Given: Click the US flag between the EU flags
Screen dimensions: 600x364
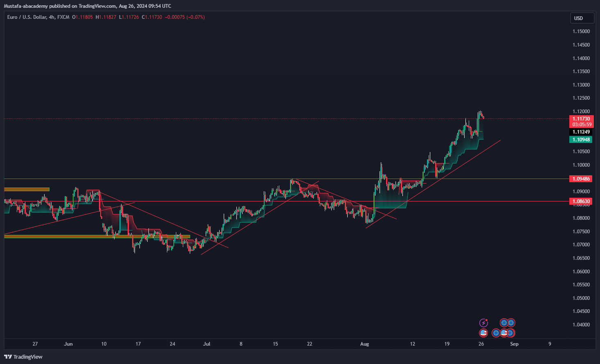Looking at the screenshot, I should [504, 333].
